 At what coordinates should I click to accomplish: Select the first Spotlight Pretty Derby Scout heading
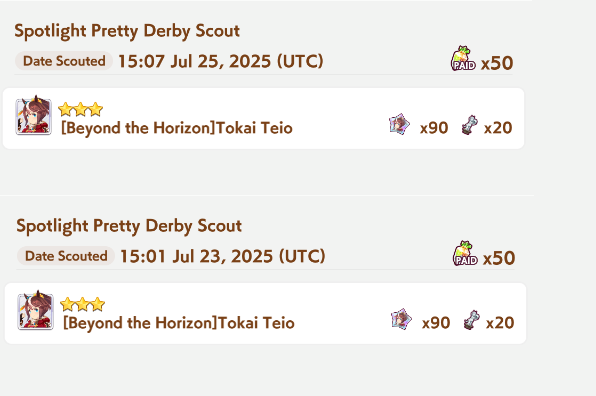click(127, 31)
